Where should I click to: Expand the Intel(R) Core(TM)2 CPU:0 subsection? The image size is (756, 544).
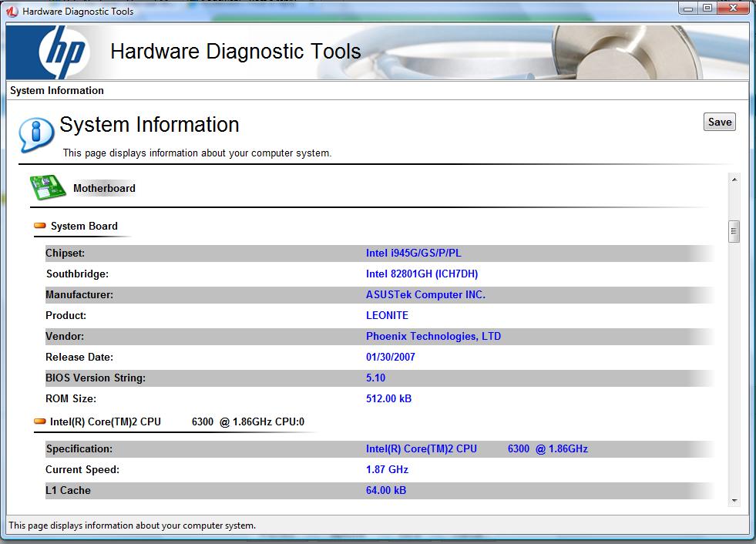[x=176, y=421]
